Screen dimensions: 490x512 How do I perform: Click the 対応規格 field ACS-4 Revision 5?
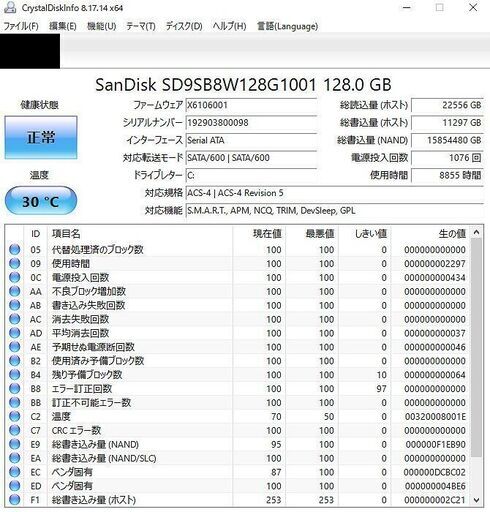tap(334, 193)
